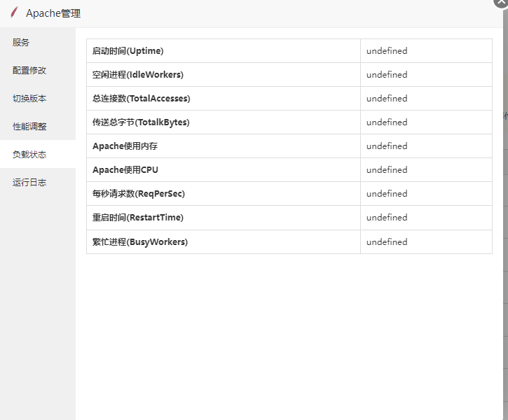Open the 运行日志 sidebar tab
508x420 pixels.
[38, 182]
